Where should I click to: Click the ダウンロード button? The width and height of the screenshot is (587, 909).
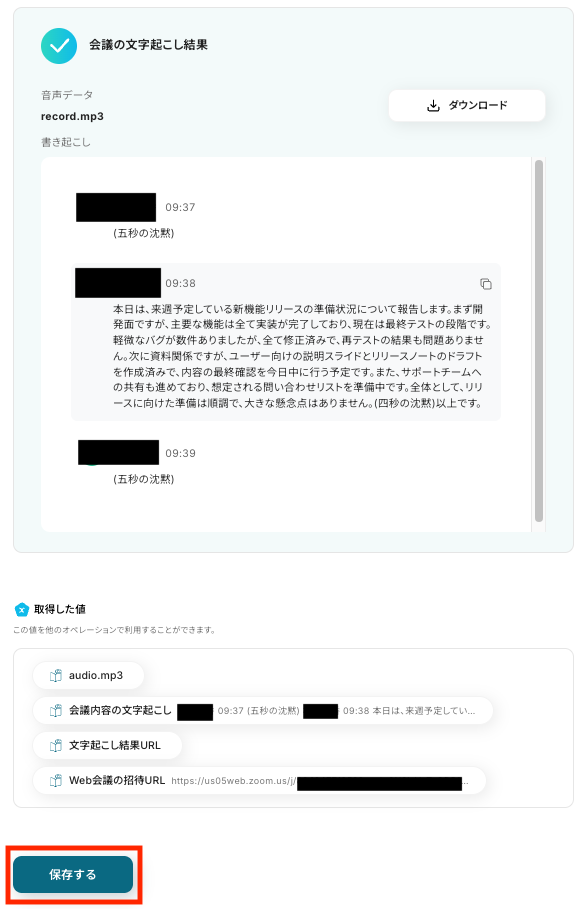coord(466,106)
